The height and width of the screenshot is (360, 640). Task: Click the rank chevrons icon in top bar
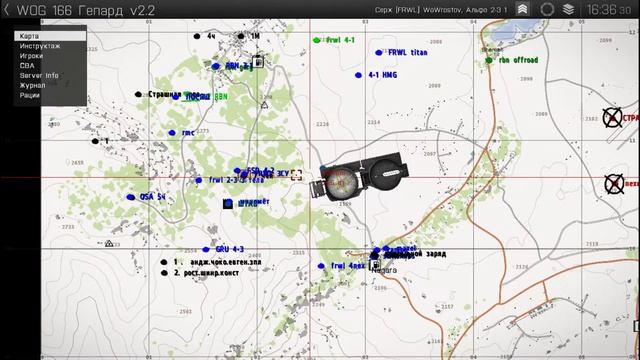click(x=522, y=9)
